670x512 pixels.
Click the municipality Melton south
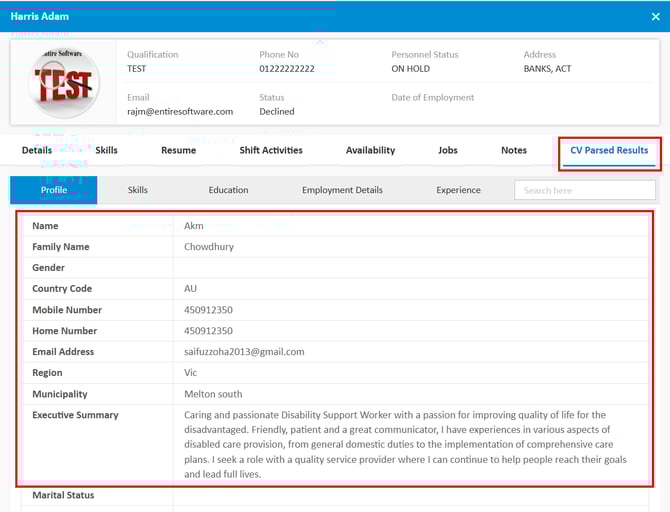pos(213,394)
